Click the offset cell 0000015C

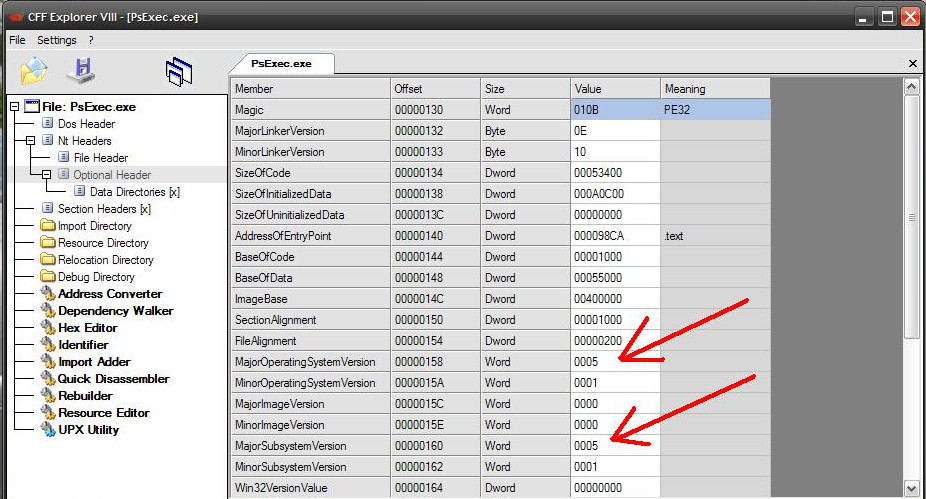click(x=435, y=404)
